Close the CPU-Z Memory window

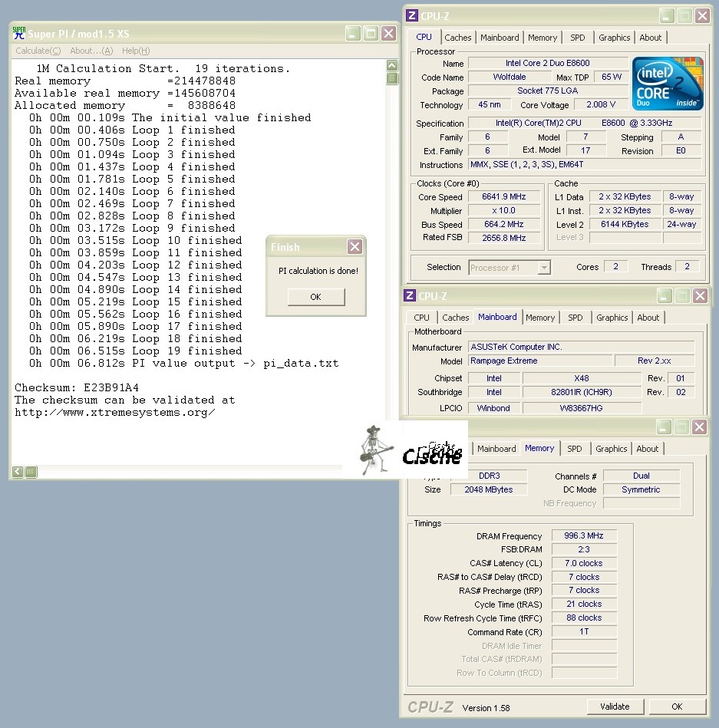tap(699, 427)
